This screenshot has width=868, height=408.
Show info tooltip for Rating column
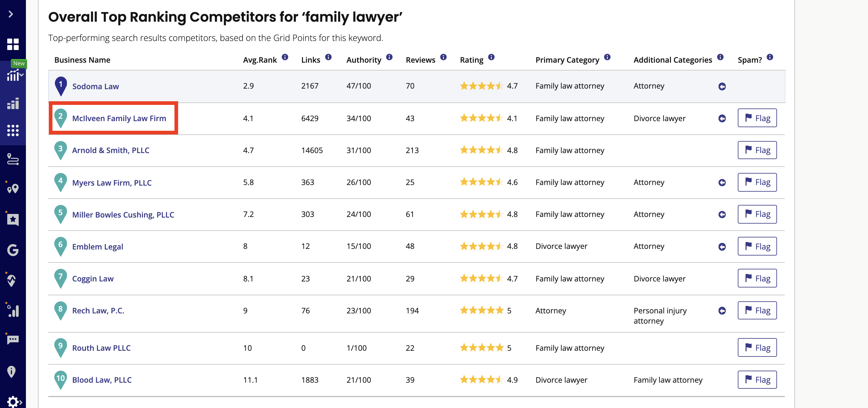tap(491, 57)
